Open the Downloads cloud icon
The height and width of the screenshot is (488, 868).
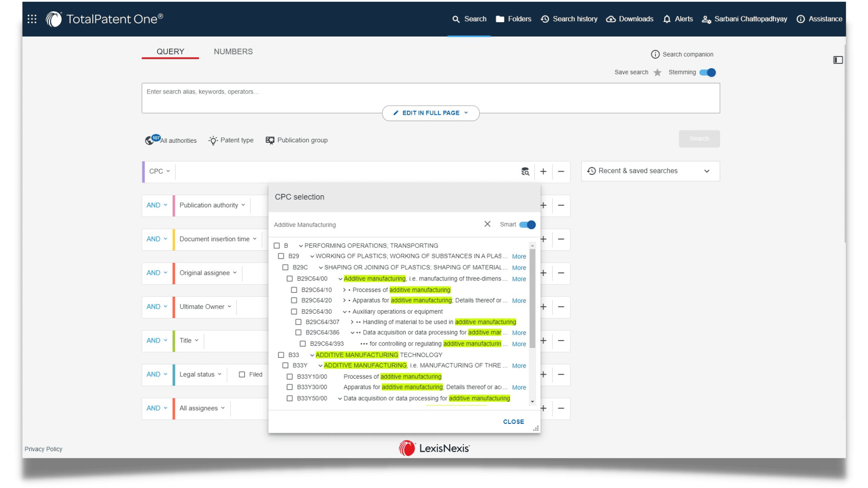tap(611, 19)
